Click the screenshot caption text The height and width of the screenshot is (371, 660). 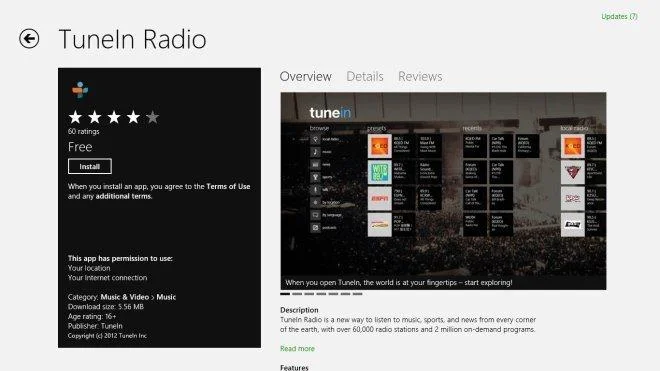pyautogui.click(x=399, y=283)
